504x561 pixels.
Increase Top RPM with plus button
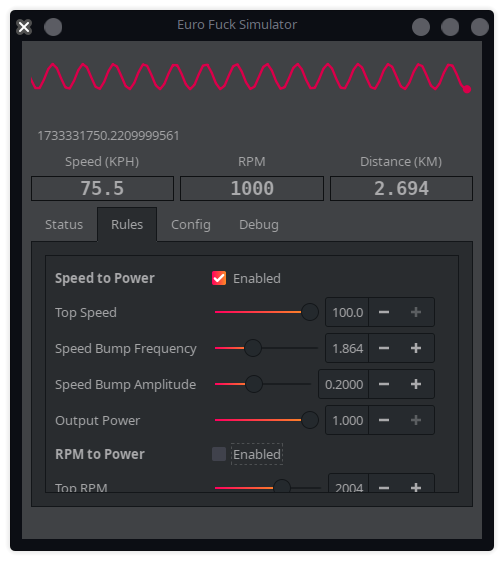416,487
